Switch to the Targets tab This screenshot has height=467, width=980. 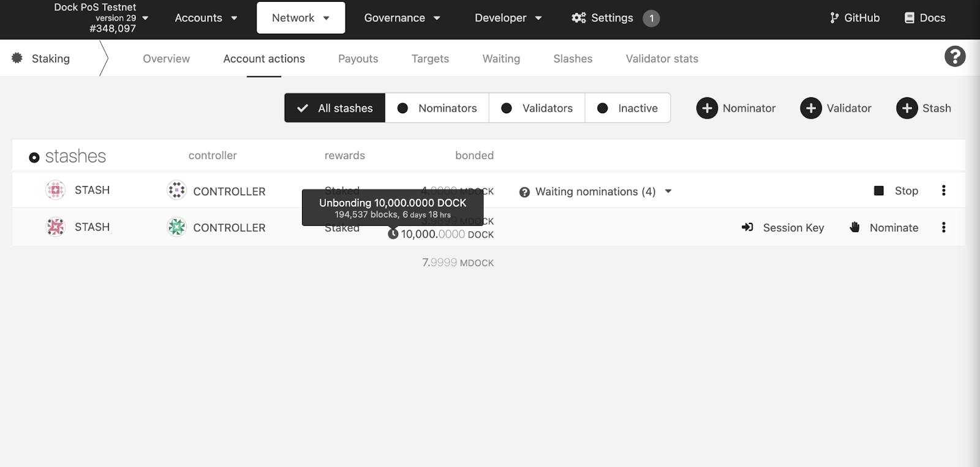coord(430,59)
